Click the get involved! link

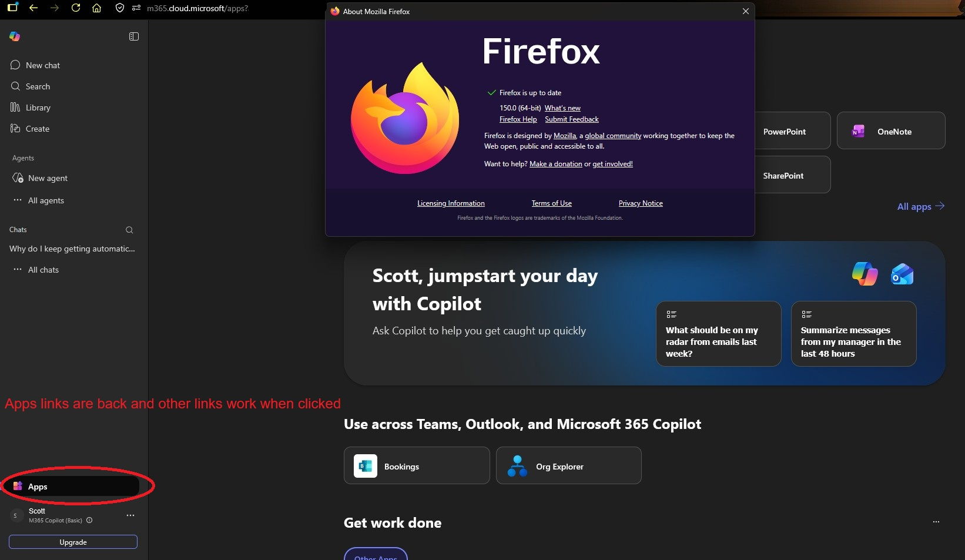(612, 164)
